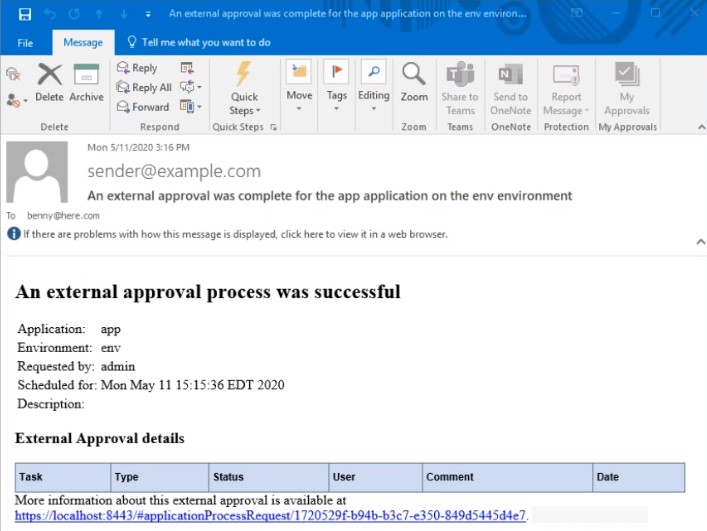707x531 pixels.
Task: Click info bar to view in browser
Action: pyautogui.click(x=228, y=234)
